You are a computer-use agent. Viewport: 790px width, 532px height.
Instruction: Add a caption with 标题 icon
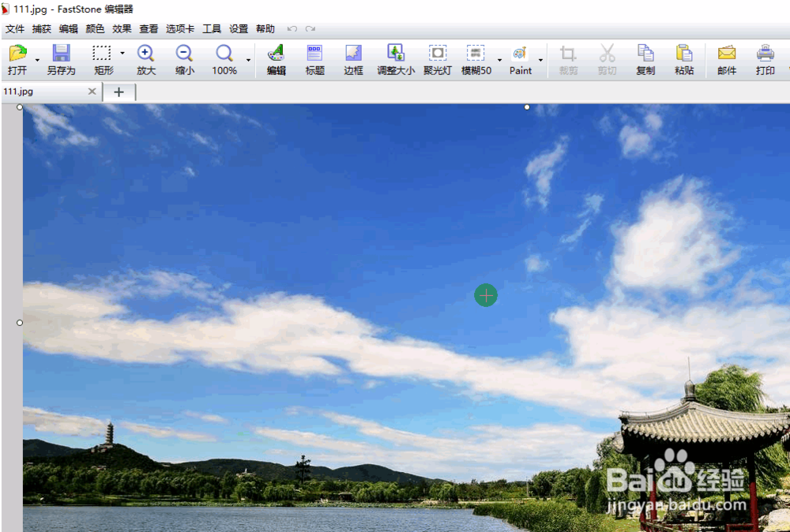[314, 59]
